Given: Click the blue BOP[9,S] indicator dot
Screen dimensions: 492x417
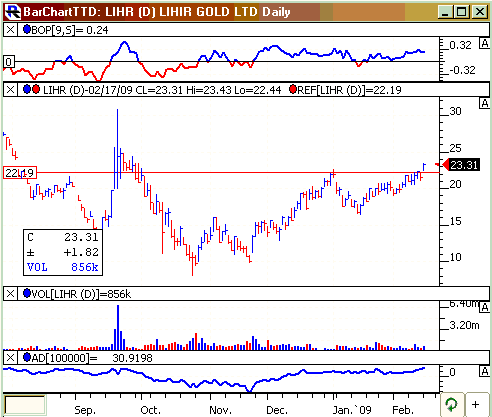Looking at the screenshot, I should point(27,29).
